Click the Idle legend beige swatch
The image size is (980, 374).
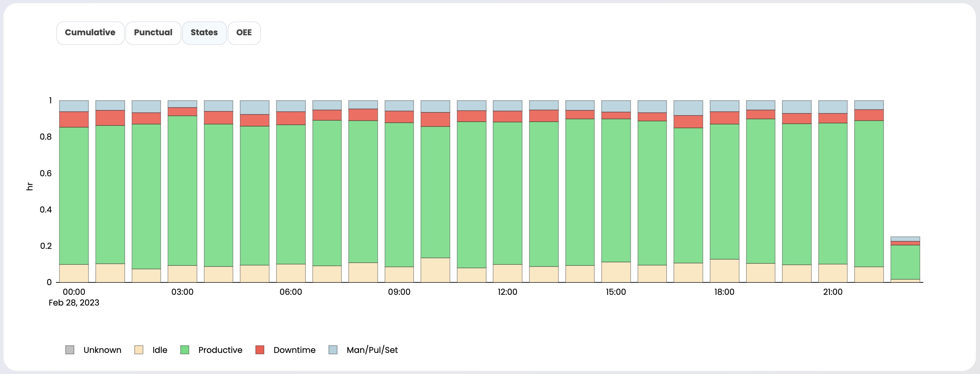click(139, 350)
